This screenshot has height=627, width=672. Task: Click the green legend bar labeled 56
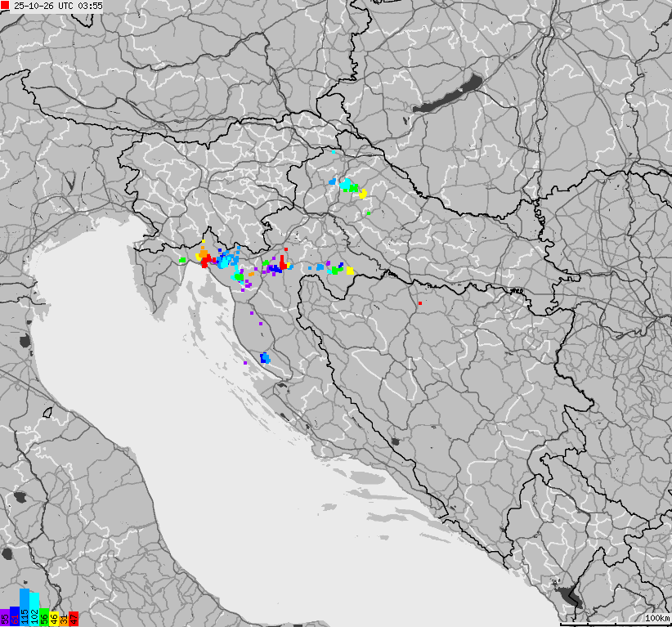tap(44, 617)
